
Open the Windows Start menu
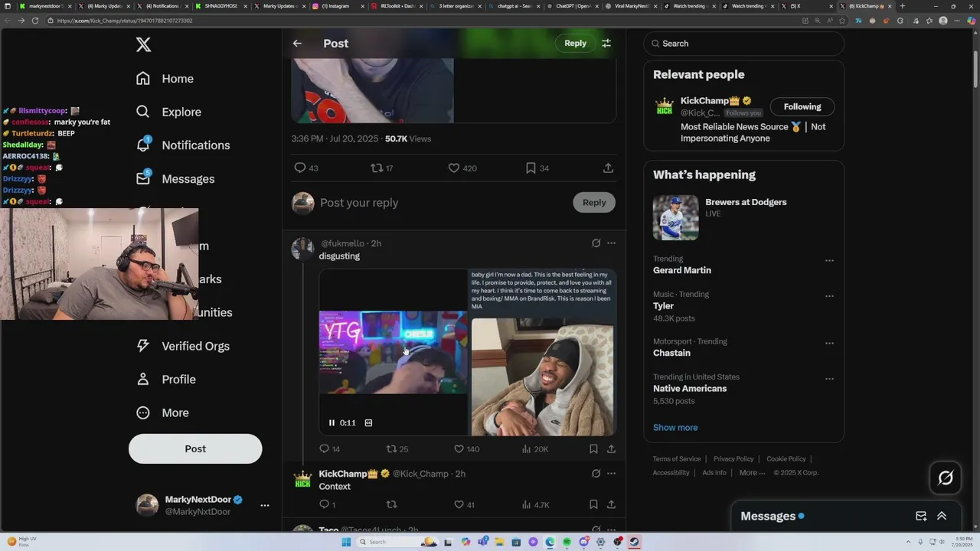(346, 542)
